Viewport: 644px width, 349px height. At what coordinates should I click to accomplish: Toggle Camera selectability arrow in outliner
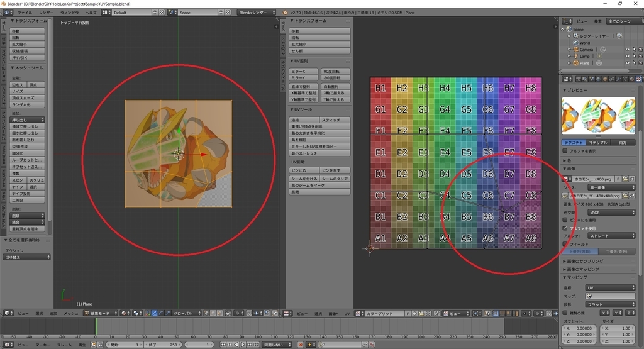634,50
